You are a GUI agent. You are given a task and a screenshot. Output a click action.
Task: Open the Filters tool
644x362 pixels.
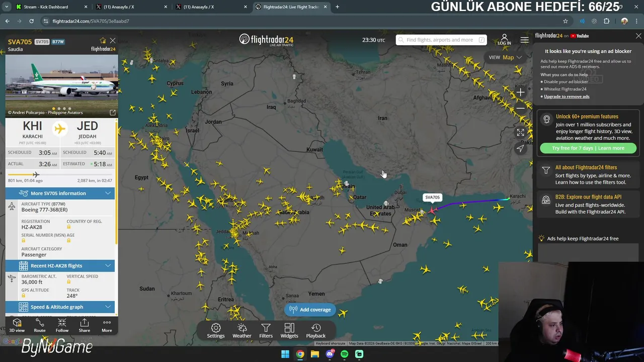[266, 331]
